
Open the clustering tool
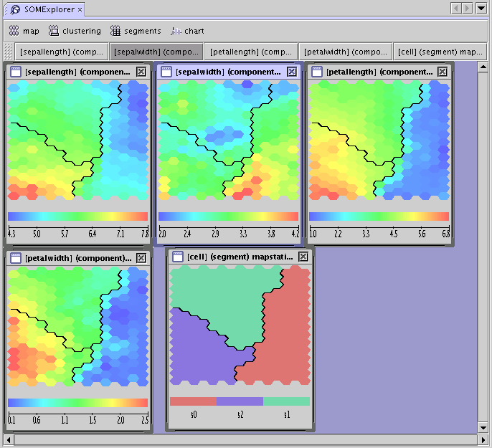tap(54, 31)
